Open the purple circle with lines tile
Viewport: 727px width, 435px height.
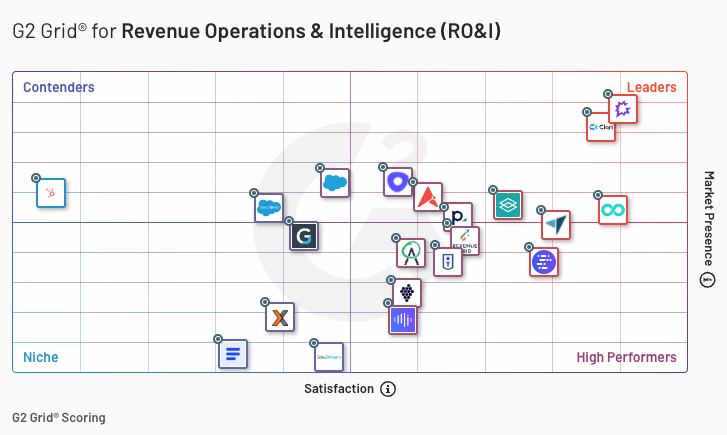(544, 262)
